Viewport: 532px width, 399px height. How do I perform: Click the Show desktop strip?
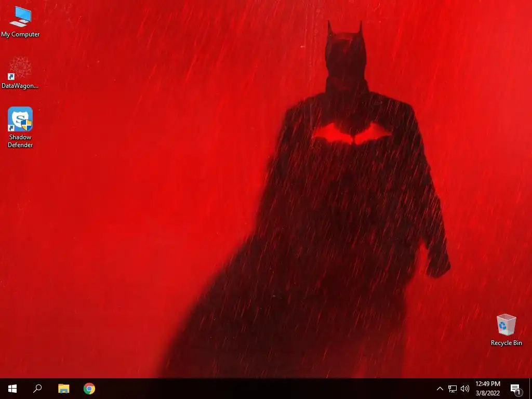coord(530,389)
